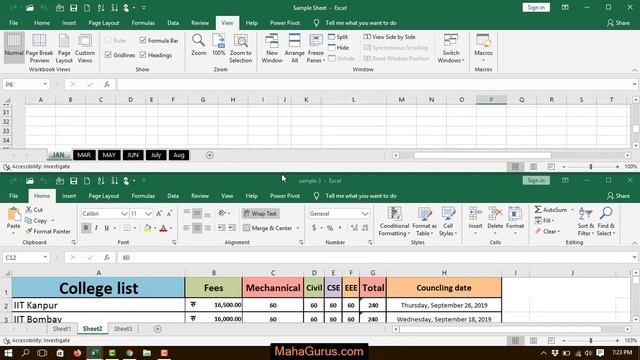Image resolution: width=640 pixels, height=360 pixels.
Task: Open font size dropdown
Action: (148, 213)
